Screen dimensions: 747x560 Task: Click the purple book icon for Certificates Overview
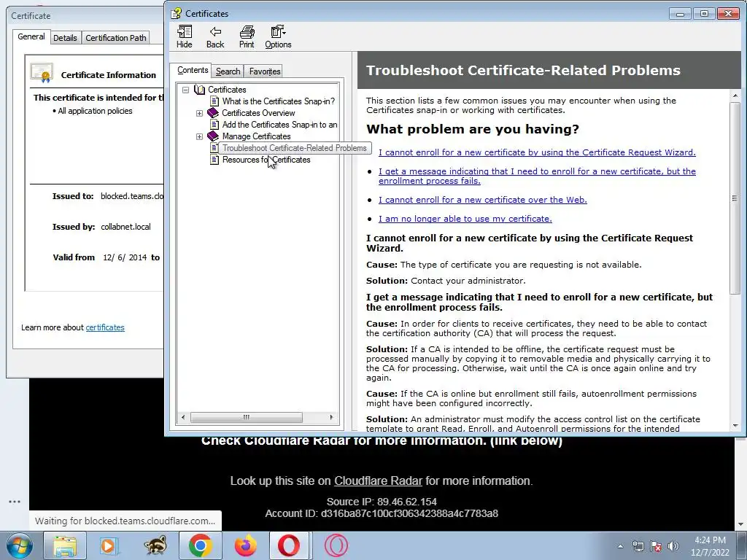pos(213,113)
